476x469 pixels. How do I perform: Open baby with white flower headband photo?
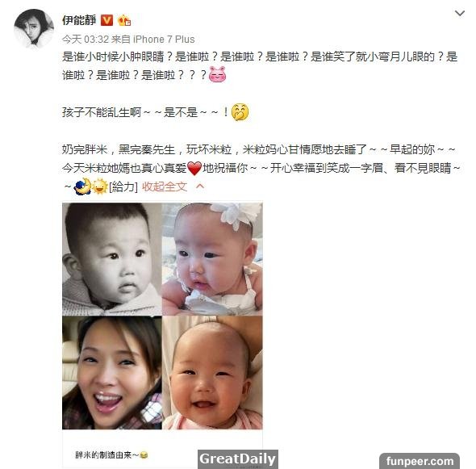[212, 259]
